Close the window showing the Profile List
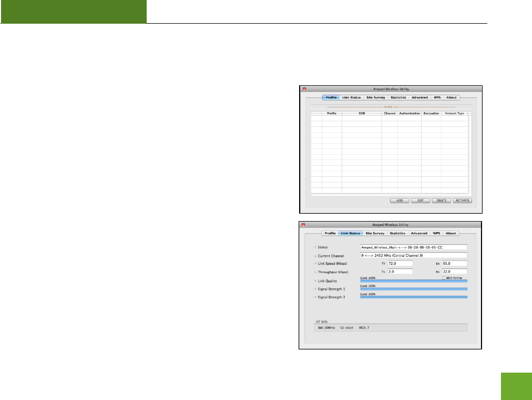This screenshot has width=532, height=400. click(x=304, y=89)
